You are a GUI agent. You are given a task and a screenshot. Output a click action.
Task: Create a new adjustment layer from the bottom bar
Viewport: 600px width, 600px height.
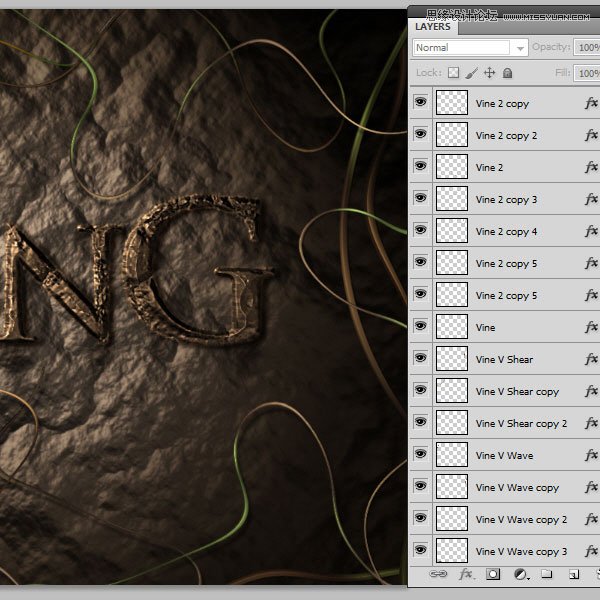521,574
